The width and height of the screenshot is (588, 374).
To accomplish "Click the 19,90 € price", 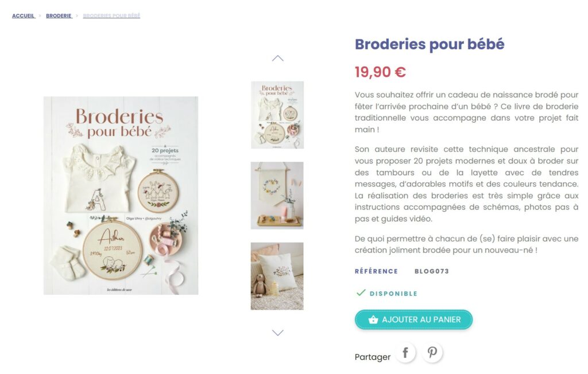I will [x=380, y=72].
